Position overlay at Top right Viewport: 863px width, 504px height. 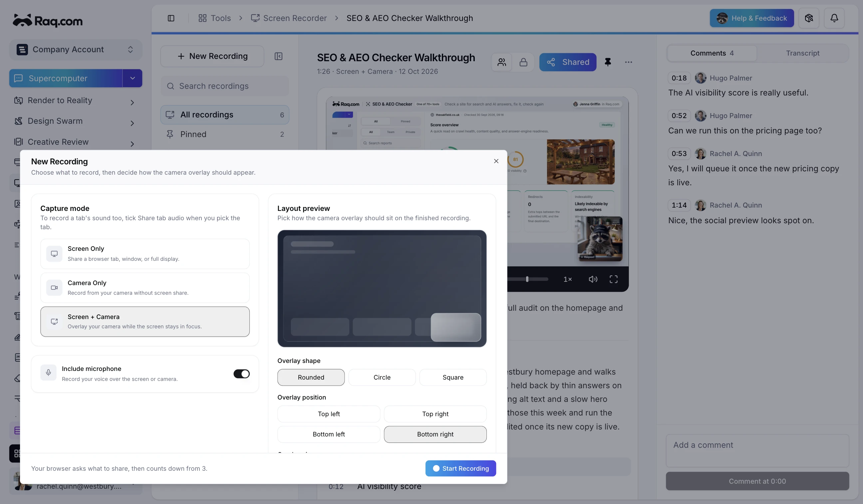tap(435, 414)
